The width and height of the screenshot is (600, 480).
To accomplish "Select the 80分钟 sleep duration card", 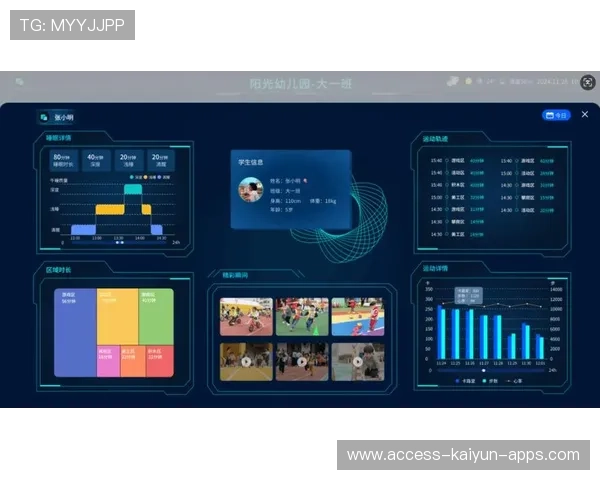I will pos(64,160).
